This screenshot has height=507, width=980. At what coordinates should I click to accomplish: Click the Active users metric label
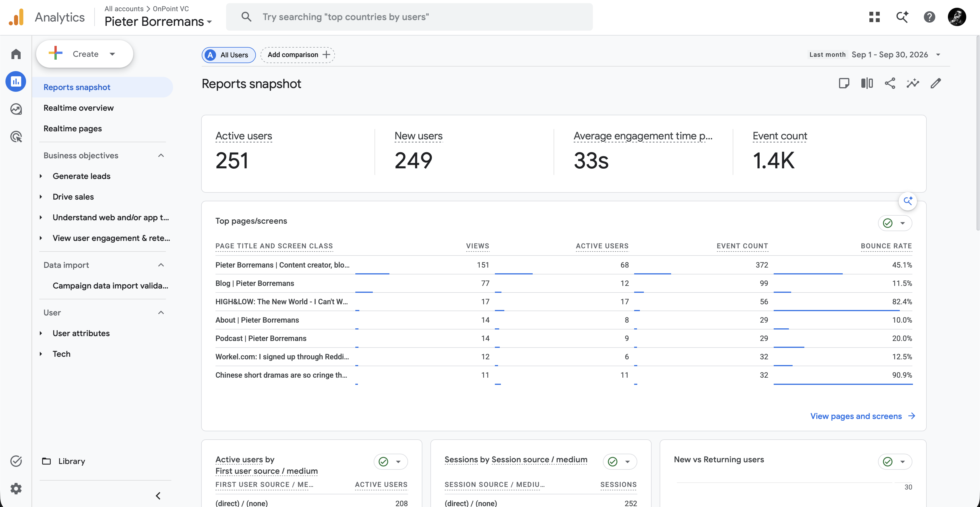coord(244,136)
